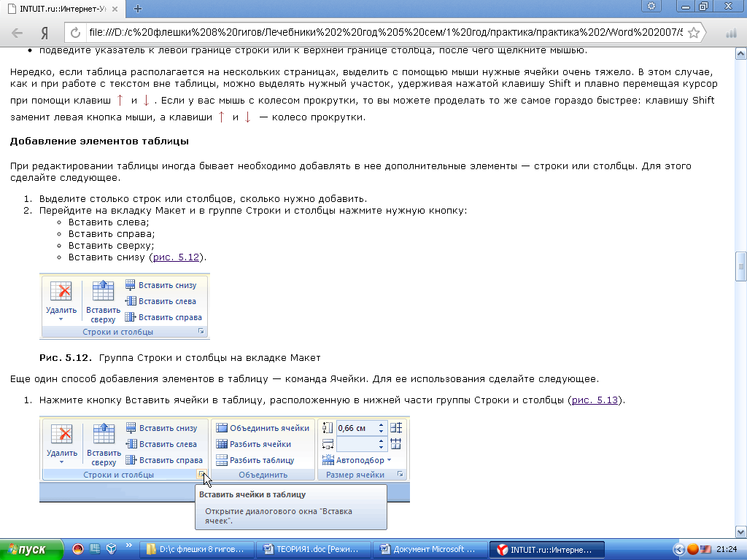Bookmark this page with the star icon
This screenshot has height=560, width=747.
(694, 33)
